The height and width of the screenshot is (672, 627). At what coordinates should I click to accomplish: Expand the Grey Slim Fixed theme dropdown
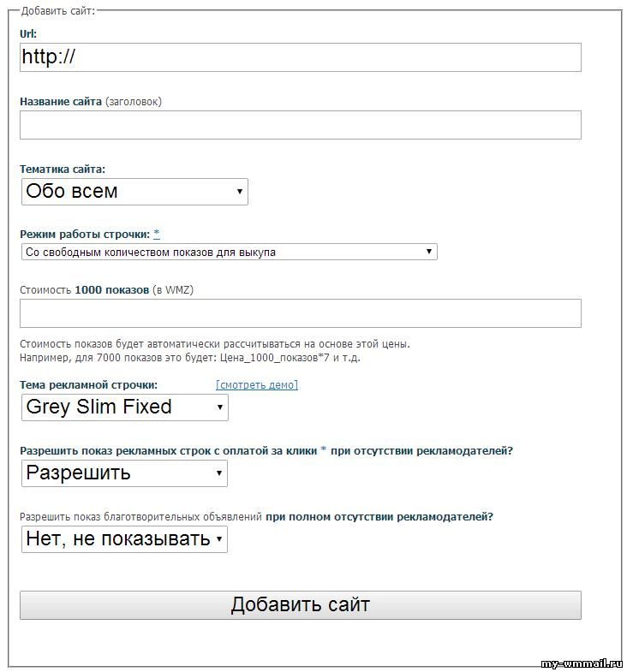click(x=125, y=407)
